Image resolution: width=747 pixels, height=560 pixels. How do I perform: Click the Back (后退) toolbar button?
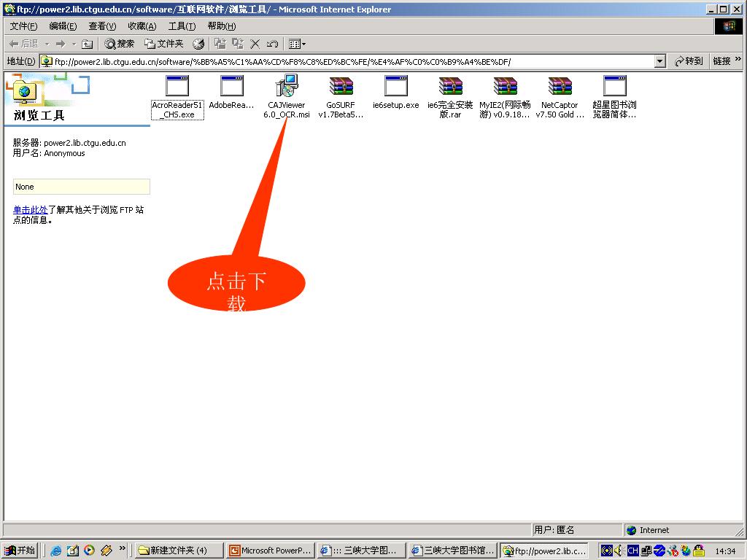click(x=23, y=44)
